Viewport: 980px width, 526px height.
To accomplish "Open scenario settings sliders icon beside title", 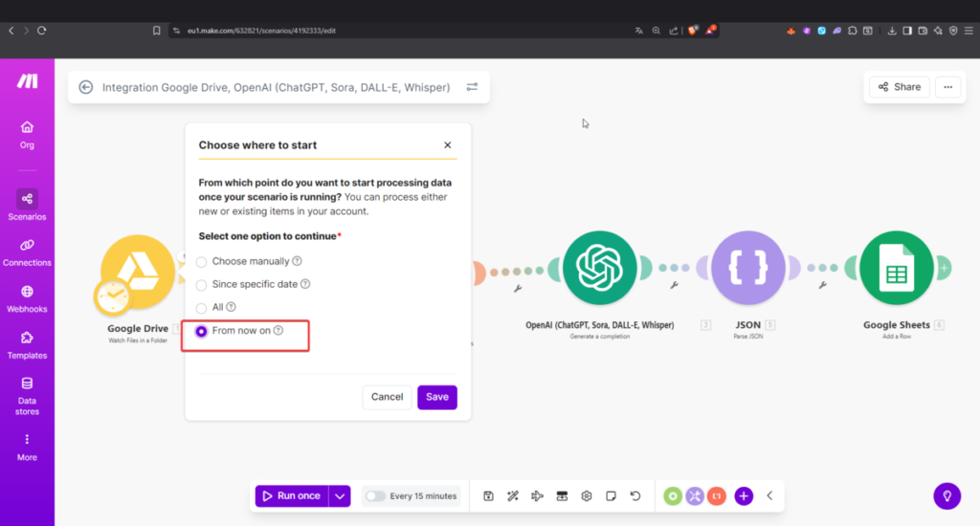I will point(472,87).
